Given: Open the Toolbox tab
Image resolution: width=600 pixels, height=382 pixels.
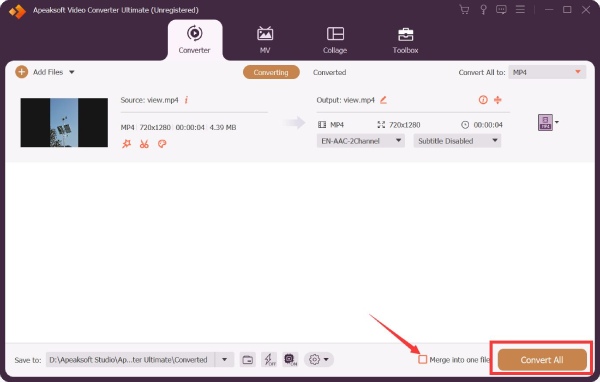Looking at the screenshot, I should tap(405, 40).
